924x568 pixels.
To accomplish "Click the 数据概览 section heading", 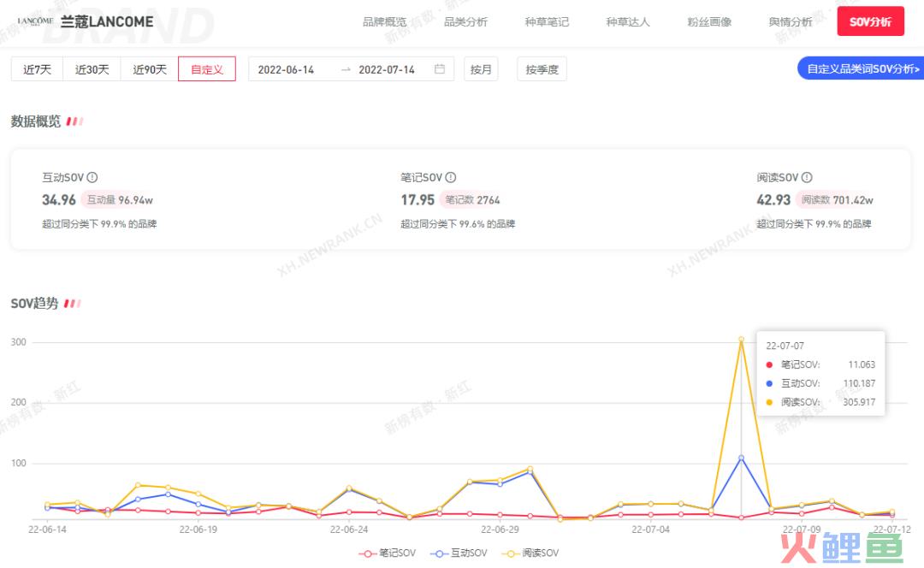I will tap(35, 121).
